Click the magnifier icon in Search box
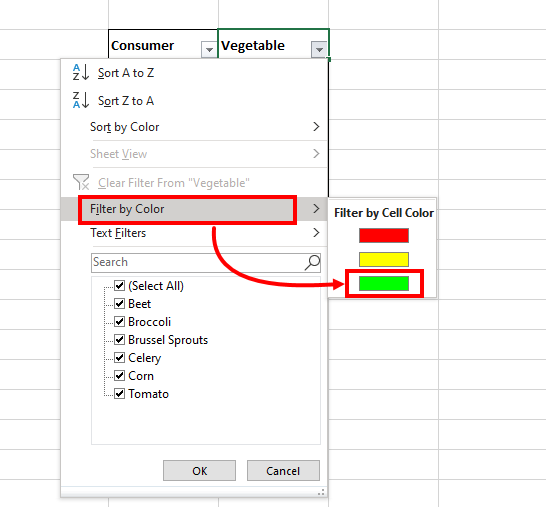This screenshot has height=507, width=546. tap(312, 263)
